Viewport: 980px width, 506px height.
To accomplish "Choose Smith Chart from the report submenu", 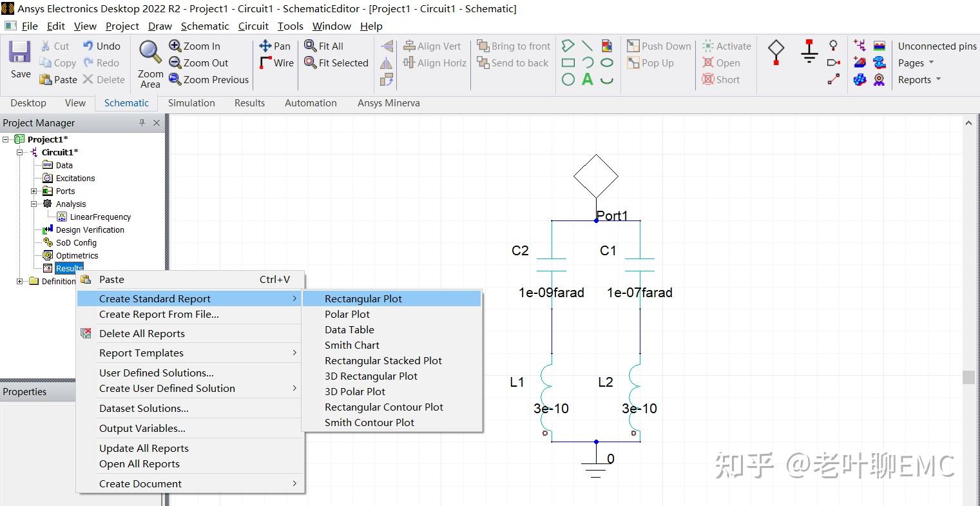I will [x=352, y=345].
